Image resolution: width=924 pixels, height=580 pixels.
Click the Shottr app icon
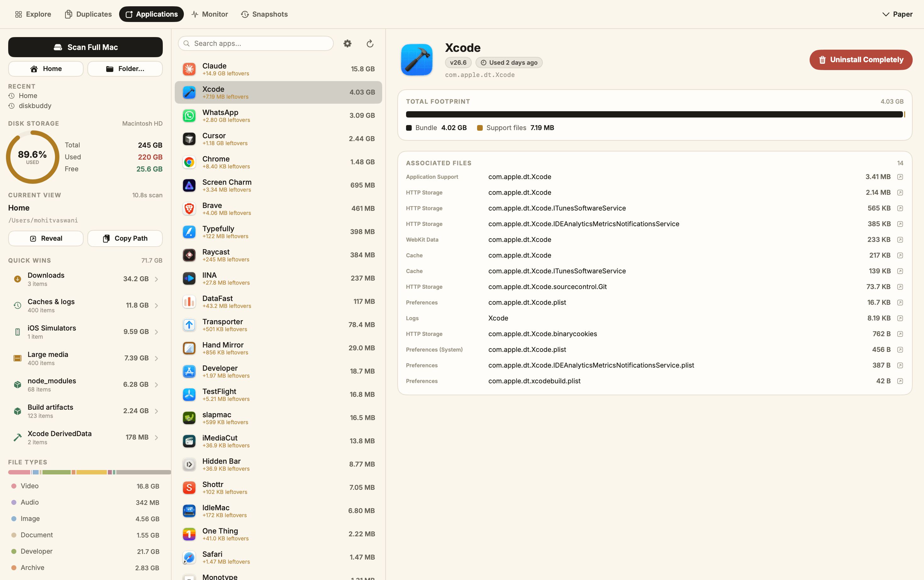click(189, 488)
